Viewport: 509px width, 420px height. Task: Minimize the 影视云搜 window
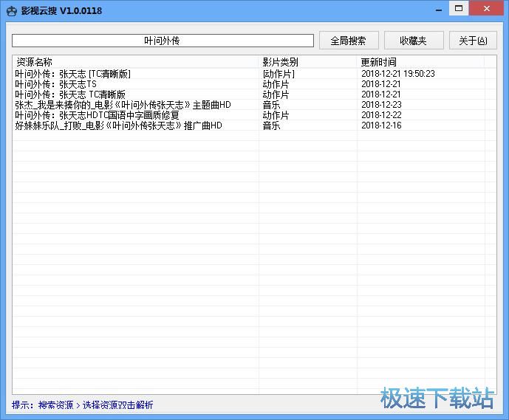[x=439, y=10]
